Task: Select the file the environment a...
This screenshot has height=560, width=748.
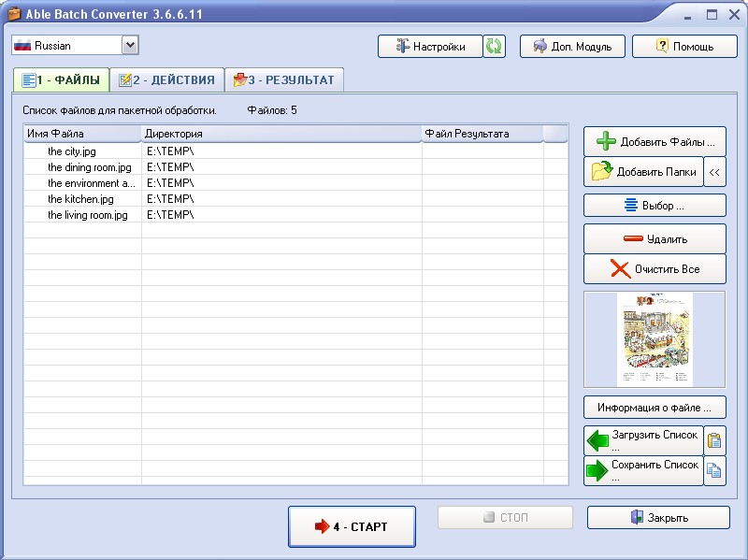Action: 91,183
